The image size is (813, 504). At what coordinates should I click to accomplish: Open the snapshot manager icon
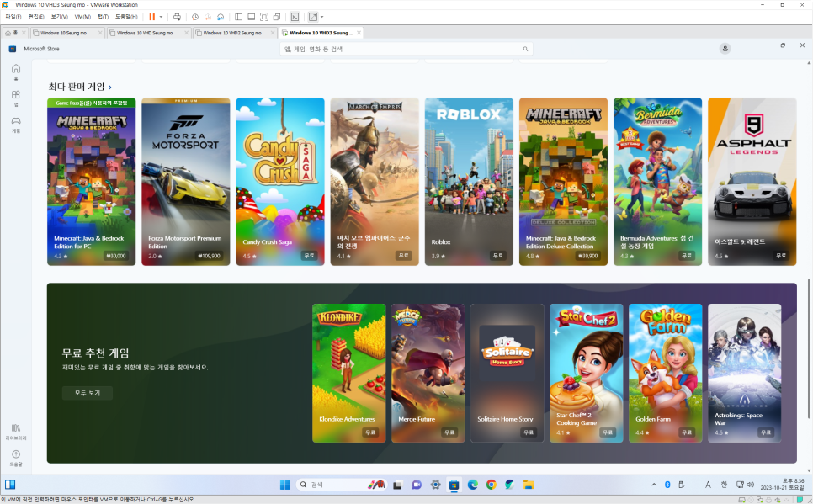[x=221, y=17]
